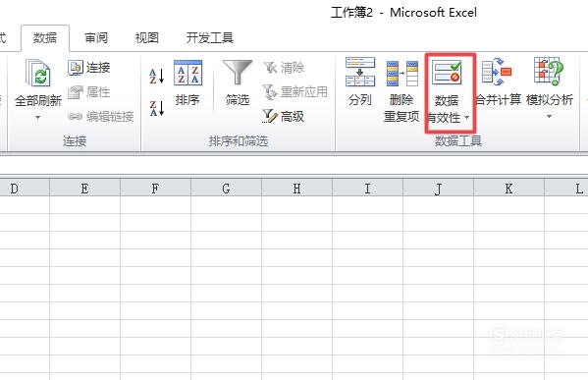588x380 pixels.
Task: Select column E header
Action: tap(84, 189)
